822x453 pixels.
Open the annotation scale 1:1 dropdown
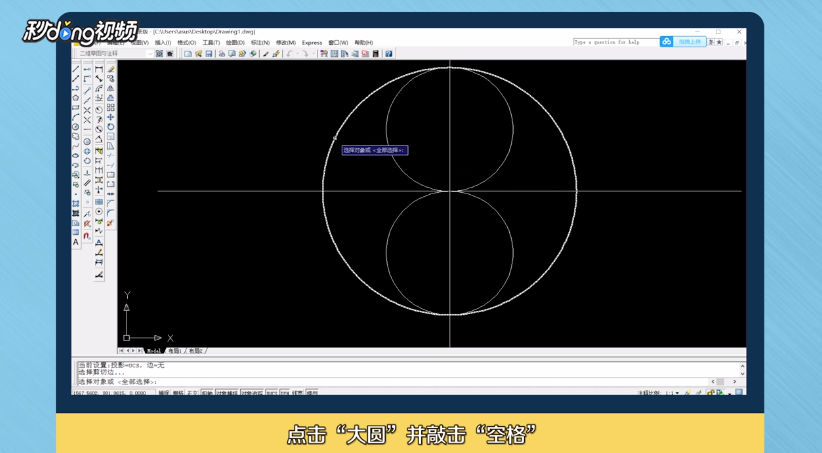click(x=672, y=393)
